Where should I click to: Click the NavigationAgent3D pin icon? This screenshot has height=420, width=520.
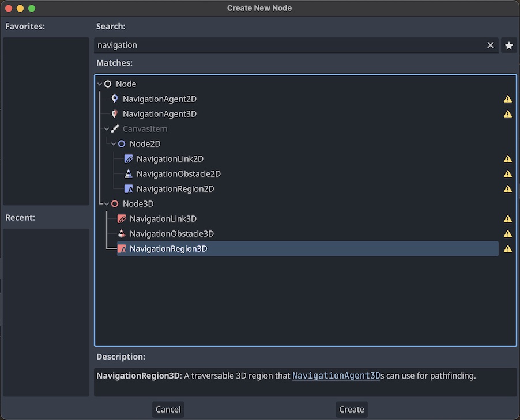(x=115, y=113)
